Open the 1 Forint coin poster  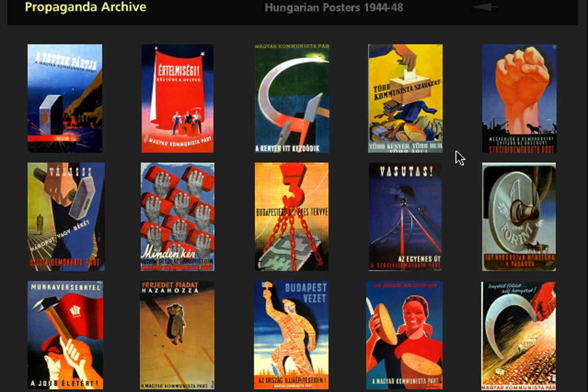(519, 217)
